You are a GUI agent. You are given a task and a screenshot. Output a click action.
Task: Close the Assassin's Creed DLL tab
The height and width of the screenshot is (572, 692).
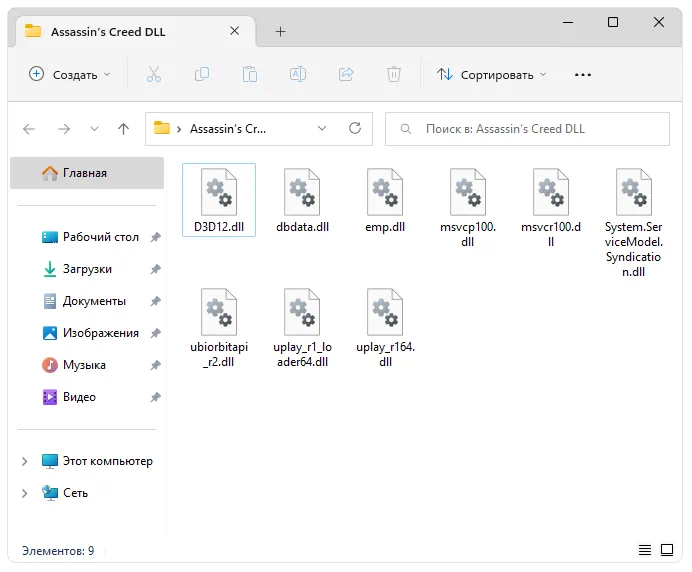tap(235, 31)
